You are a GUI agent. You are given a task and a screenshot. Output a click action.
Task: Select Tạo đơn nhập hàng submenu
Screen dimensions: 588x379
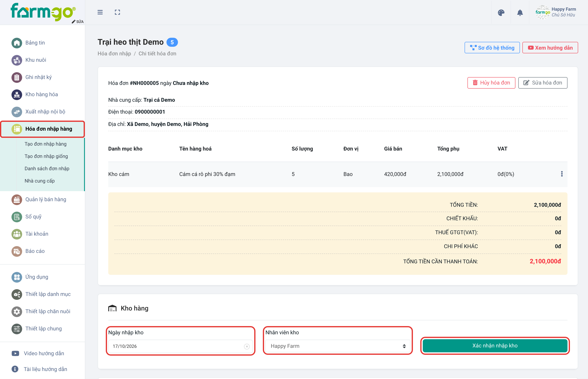[46, 144]
